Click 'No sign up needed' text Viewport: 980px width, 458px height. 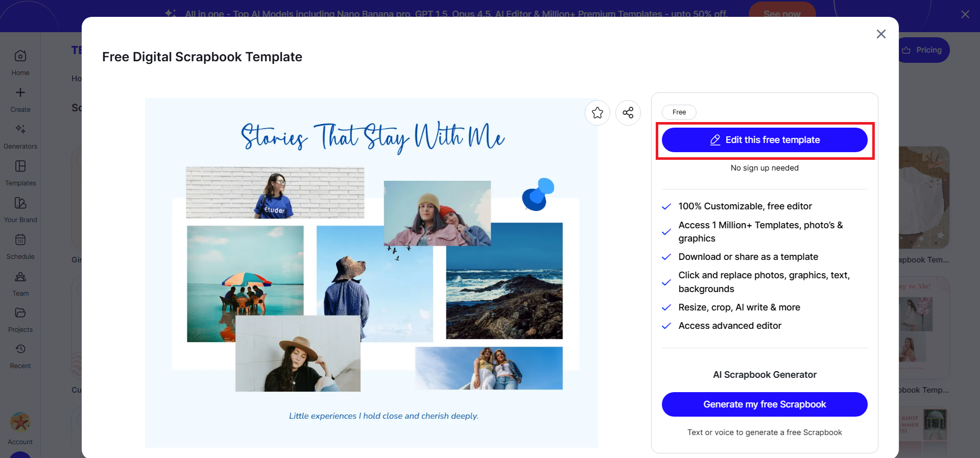[x=764, y=168]
